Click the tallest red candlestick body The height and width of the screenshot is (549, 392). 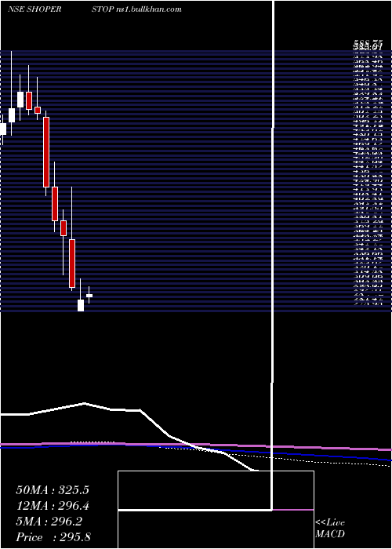(x=46, y=152)
